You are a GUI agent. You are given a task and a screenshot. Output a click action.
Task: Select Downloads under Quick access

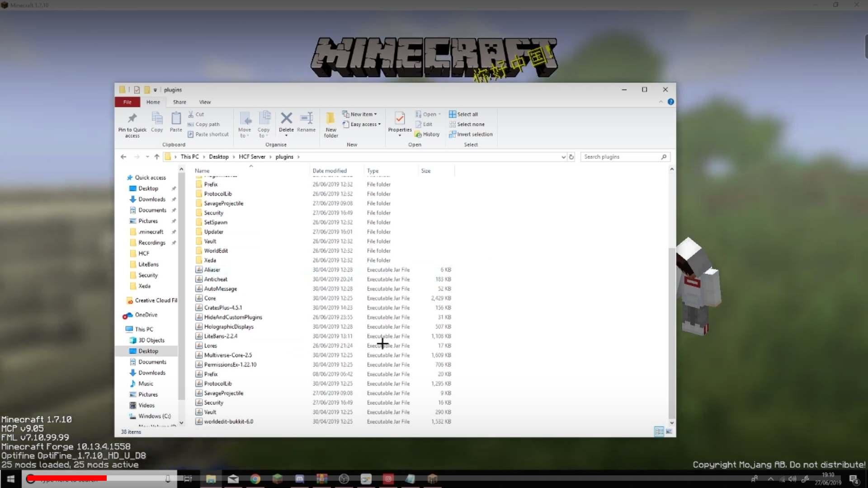[x=152, y=199]
